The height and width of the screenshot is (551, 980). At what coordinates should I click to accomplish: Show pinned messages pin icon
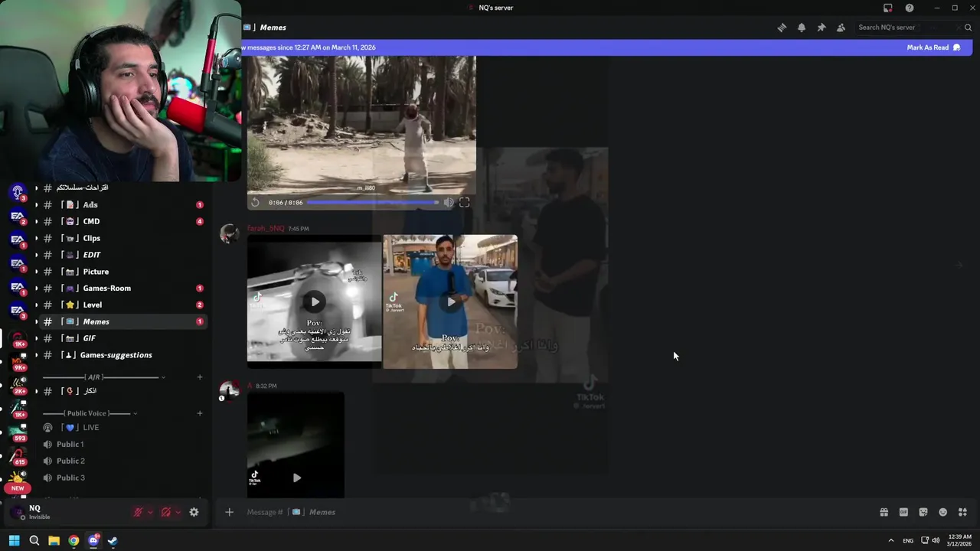822,28
